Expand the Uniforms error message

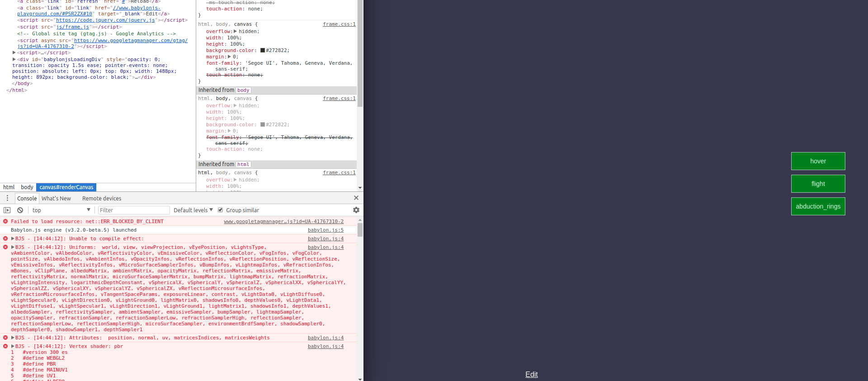(x=13, y=247)
